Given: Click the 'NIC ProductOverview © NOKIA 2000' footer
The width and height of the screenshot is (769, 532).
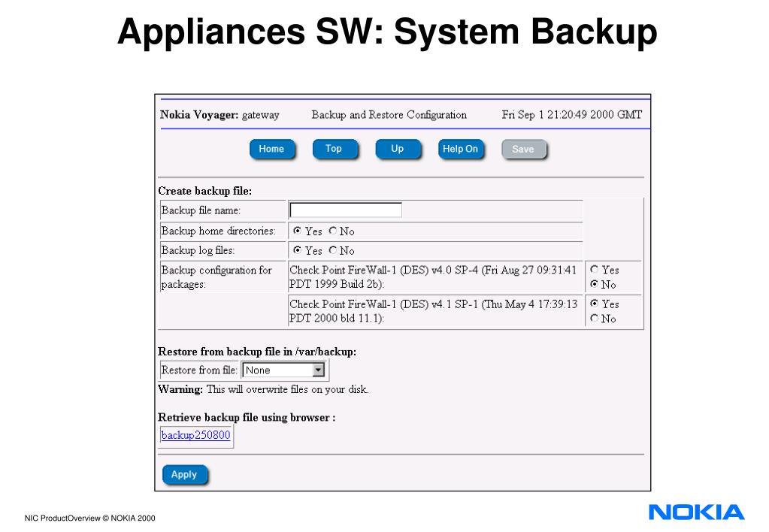Looking at the screenshot, I should 89,518.
